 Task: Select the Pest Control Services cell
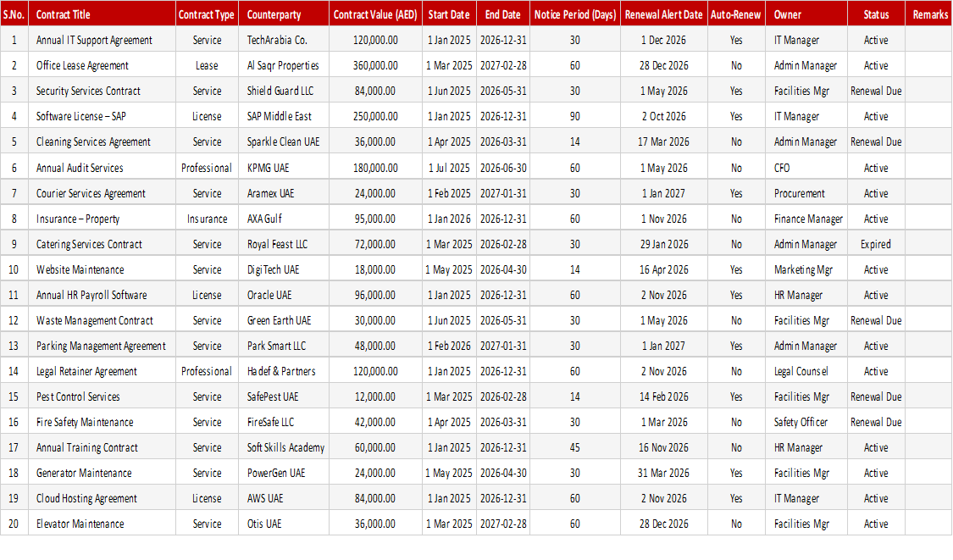[103, 396]
